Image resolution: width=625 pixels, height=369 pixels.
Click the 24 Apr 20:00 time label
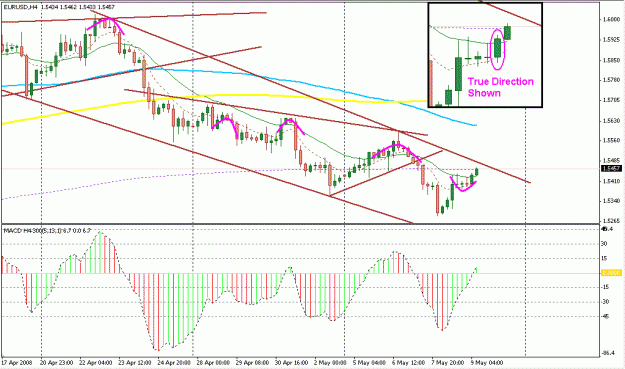tap(174, 363)
